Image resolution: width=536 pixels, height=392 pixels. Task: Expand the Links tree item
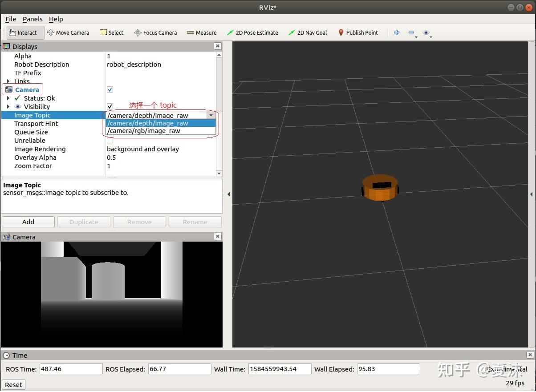pyautogui.click(x=8, y=81)
